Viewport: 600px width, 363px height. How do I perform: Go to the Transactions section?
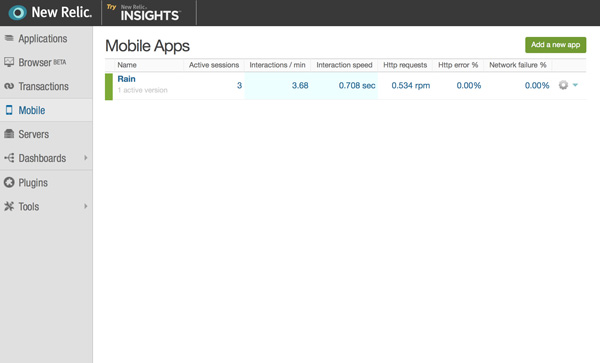pyautogui.click(x=46, y=86)
